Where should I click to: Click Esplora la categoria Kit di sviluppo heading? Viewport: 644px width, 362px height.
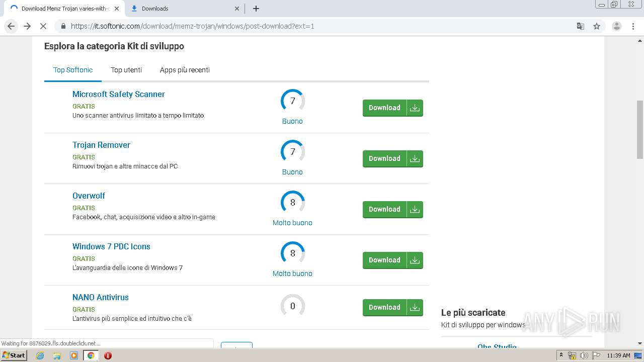click(114, 46)
